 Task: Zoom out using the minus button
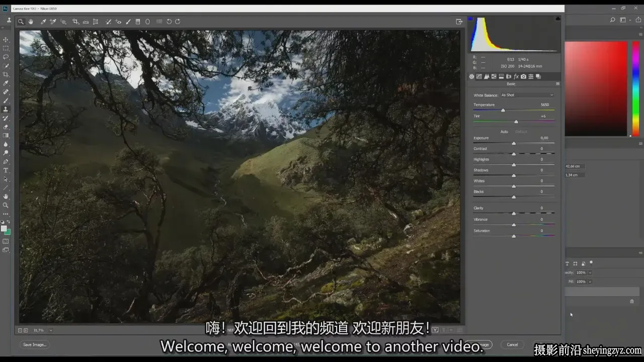point(20,330)
